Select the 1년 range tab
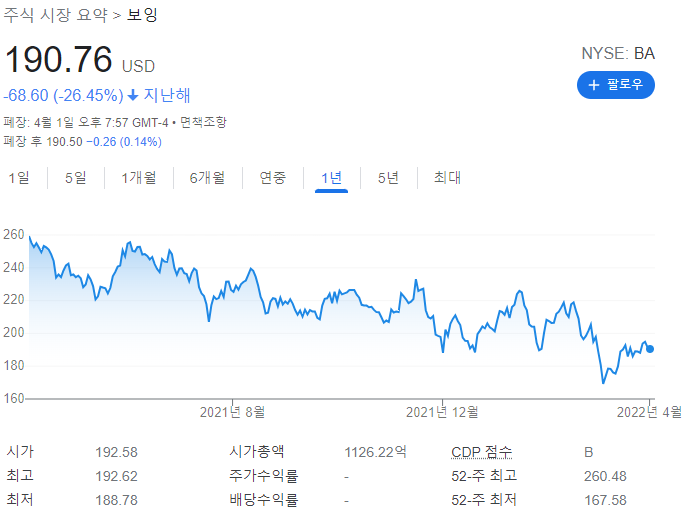The height and width of the screenshot is (510, 684). pyautogui.click(x=332, y=178)
